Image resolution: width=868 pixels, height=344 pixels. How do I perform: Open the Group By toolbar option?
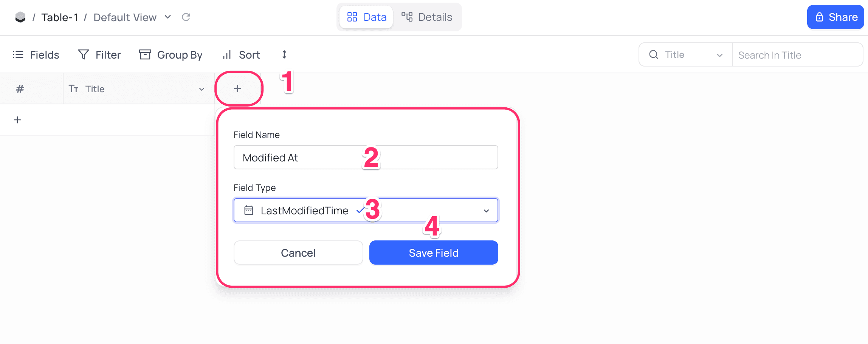pyautogui.click(x=171, y=55)
